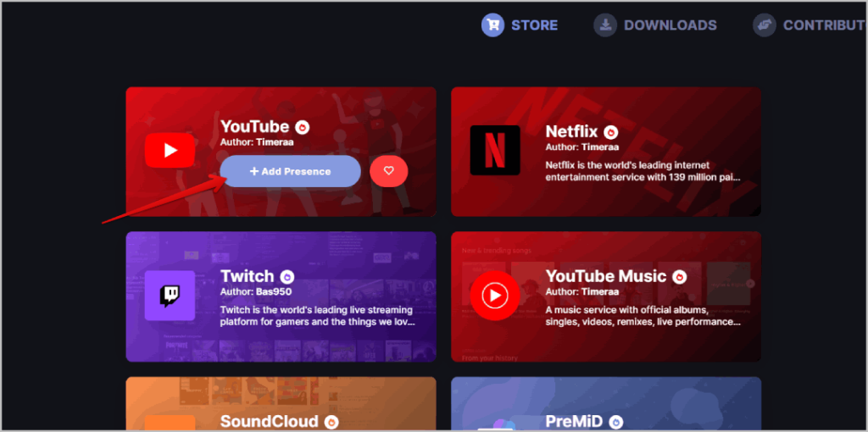Screen dimensions: 868x432
Task: Open the SoundCloud presence title
Action: pos(270,422)
